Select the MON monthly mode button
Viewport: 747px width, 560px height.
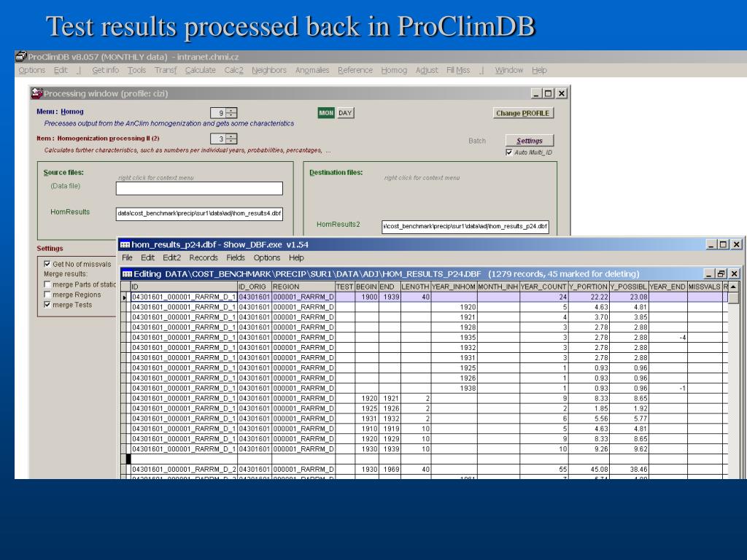pos(326,113)
